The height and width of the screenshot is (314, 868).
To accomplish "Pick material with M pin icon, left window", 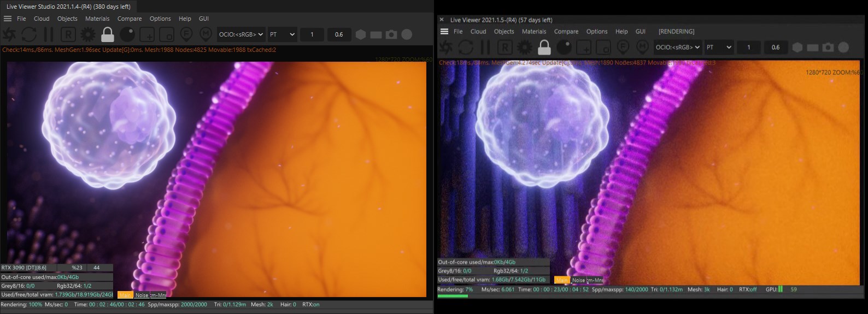I will (x=206, y=34).
